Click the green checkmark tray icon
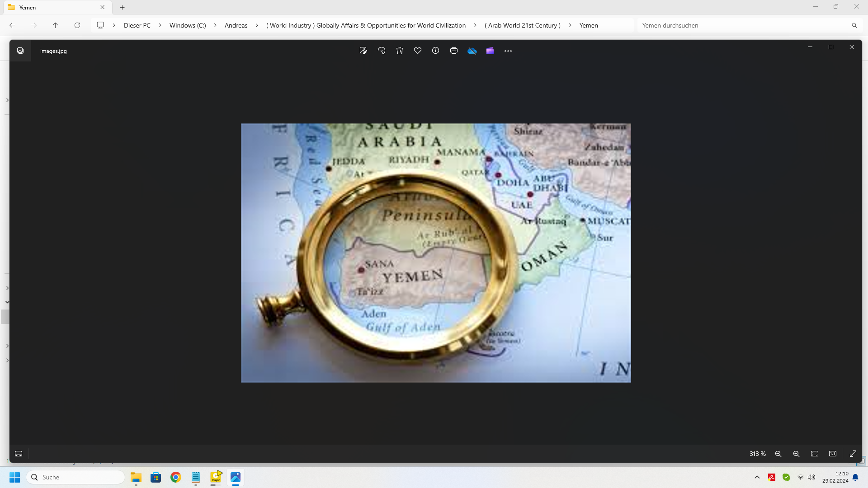This screenshot has width=868, height=488. (x=786, y=477)
